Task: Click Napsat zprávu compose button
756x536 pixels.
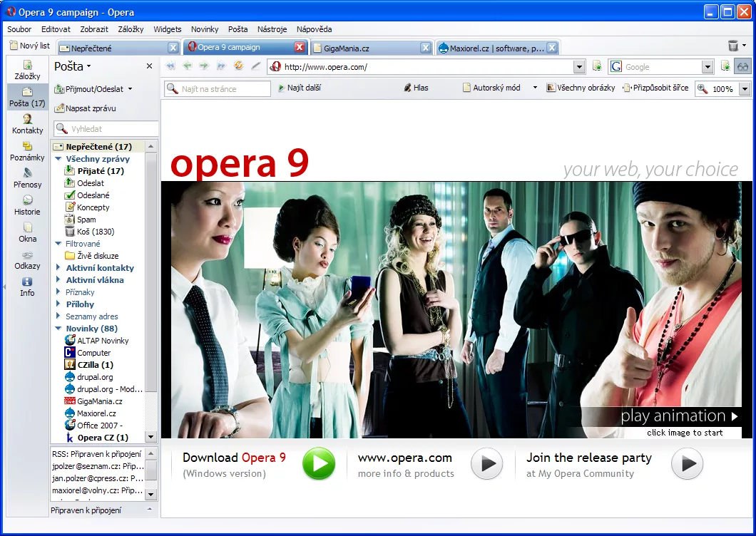Action: [86, 108]
